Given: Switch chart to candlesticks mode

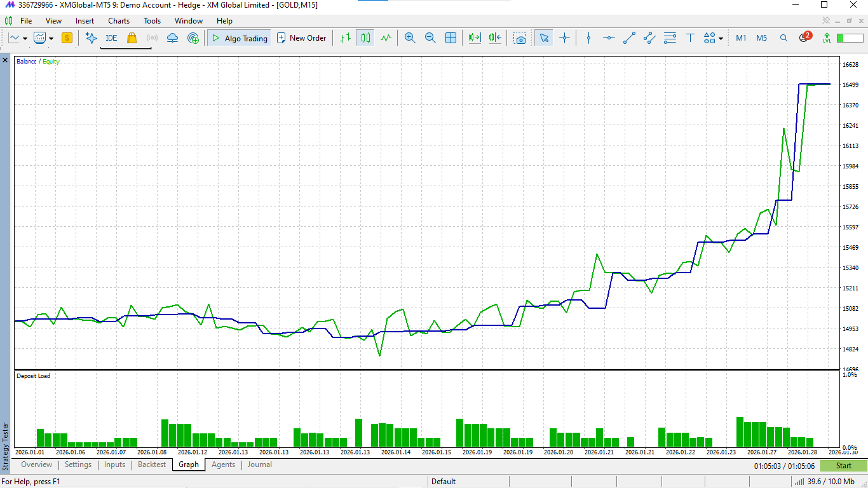Looking at the screenshot, I should pyautogui.click(x=365, y=38).
